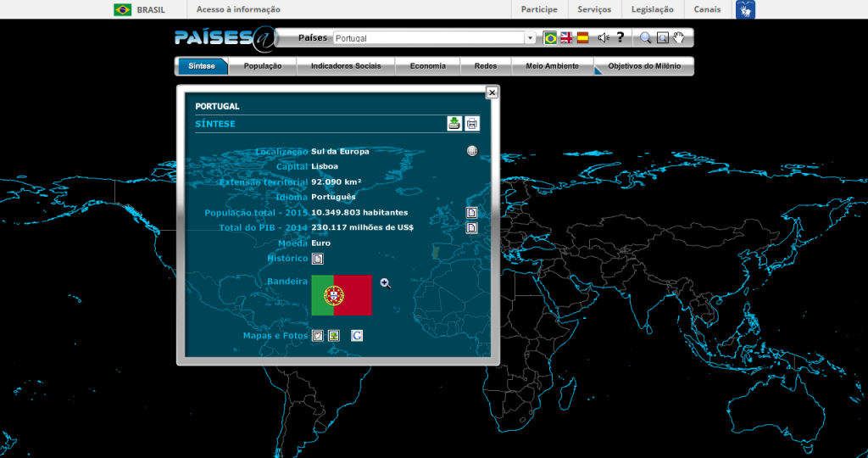Open the Canais menu link
The height and width of the screenshot is (458, 868).
[x=707, y=9]
